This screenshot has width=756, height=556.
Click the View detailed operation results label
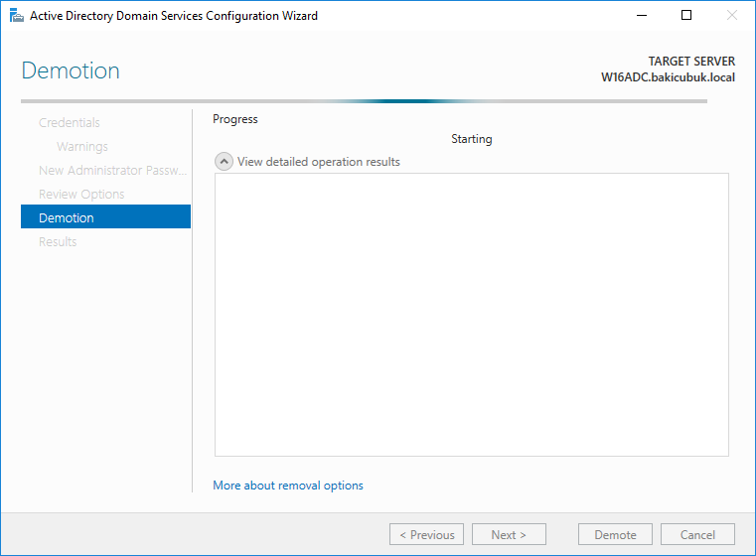coord(319,162)
